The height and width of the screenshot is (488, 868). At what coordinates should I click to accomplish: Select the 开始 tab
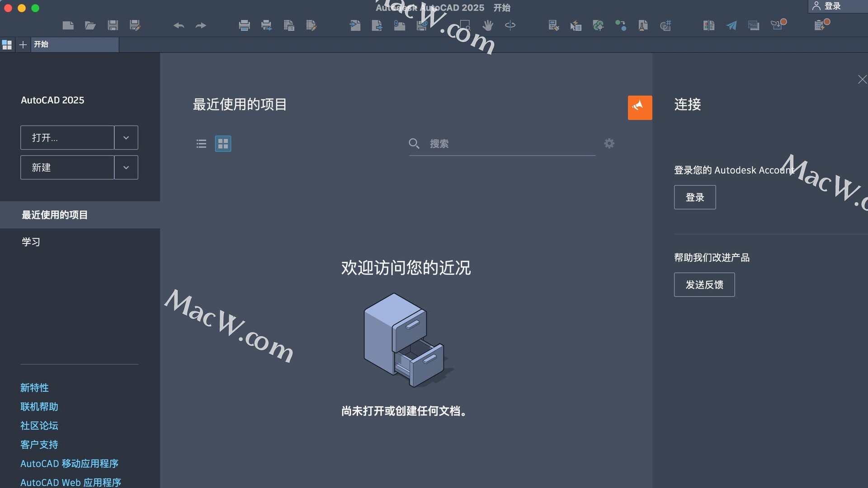pos(75,44)
